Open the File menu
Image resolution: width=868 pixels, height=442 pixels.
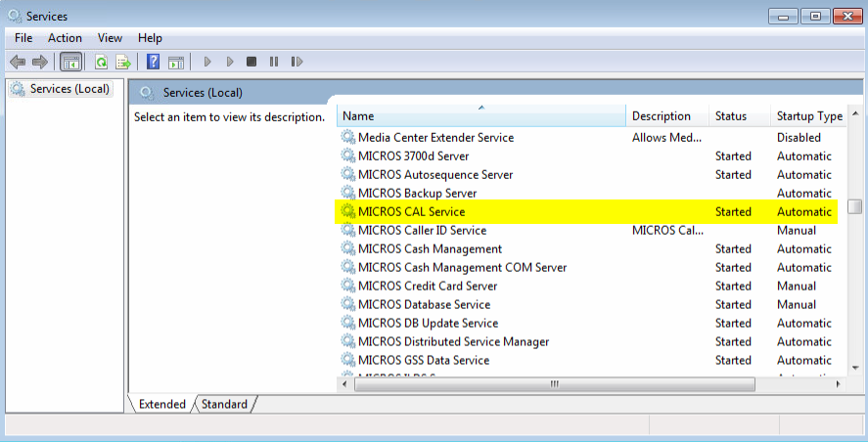coord(23,38)
